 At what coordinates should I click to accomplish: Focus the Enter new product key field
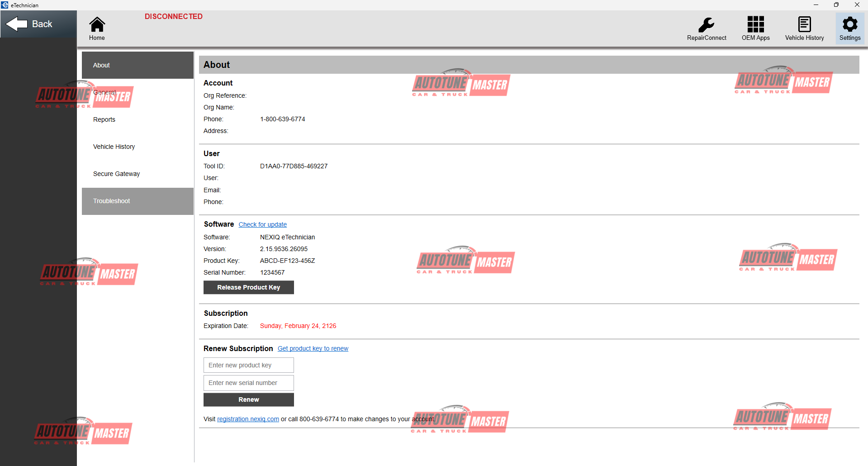248,365
